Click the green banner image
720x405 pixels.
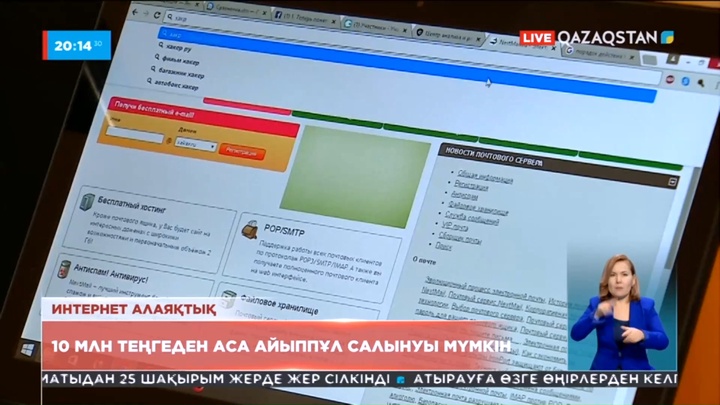[356, 177]
